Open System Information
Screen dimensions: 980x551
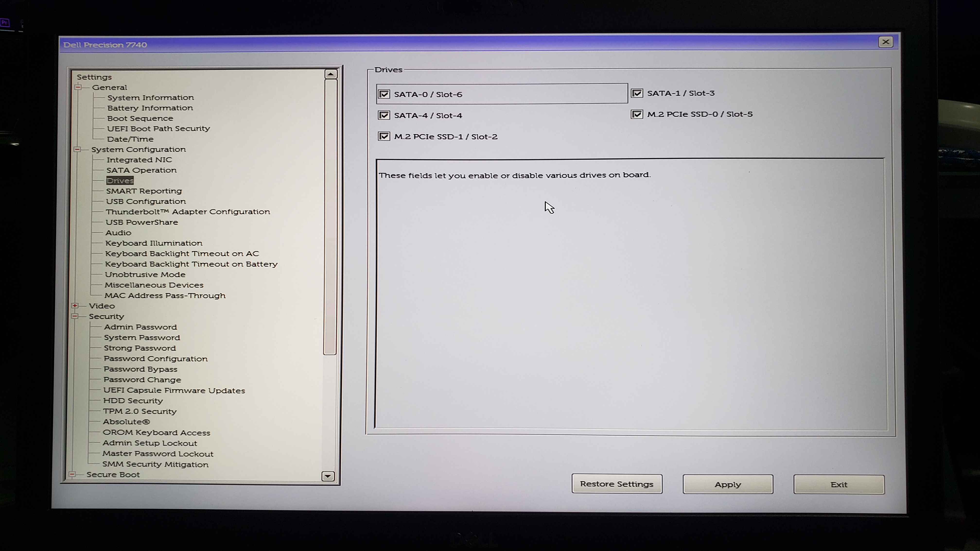151,97
